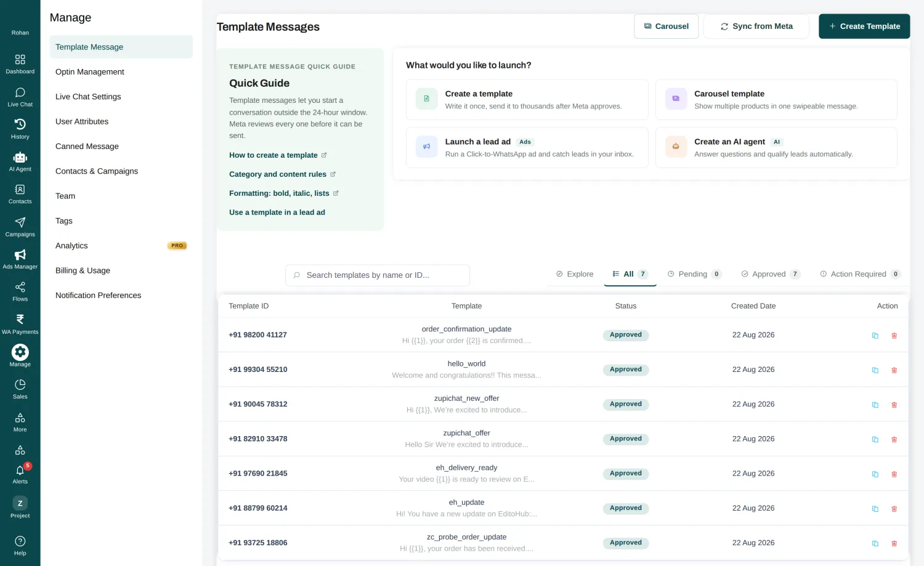Open Contacts & Campaigns menu item
Screen dimensions: 924x566
(121, 171)
